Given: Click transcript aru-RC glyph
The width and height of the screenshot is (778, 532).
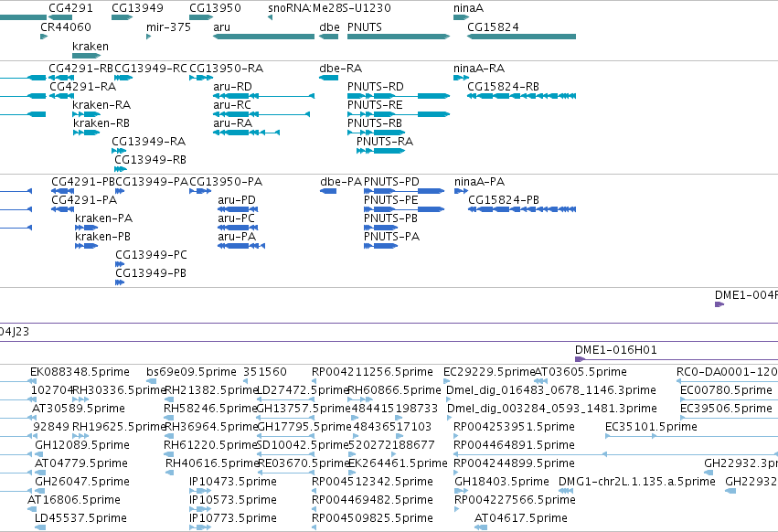Looking at the screenshot, I should [x=261, y=114].
